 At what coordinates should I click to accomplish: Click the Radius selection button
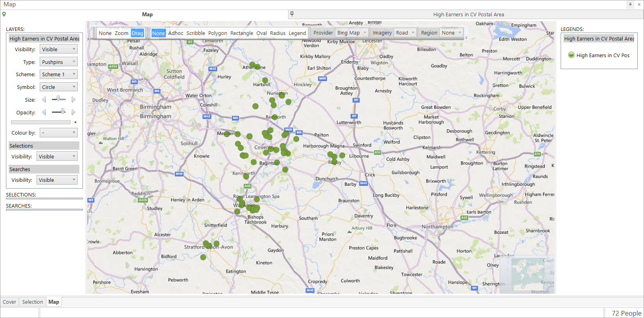point(278,33)
